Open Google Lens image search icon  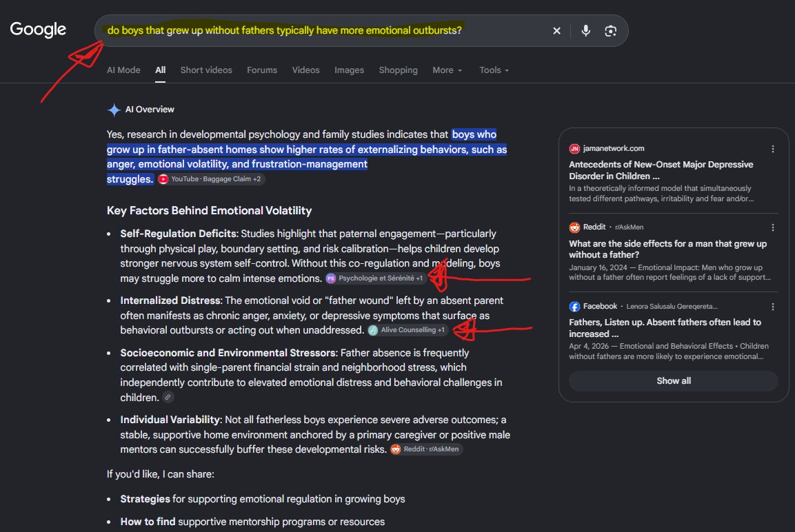(610, 31)
